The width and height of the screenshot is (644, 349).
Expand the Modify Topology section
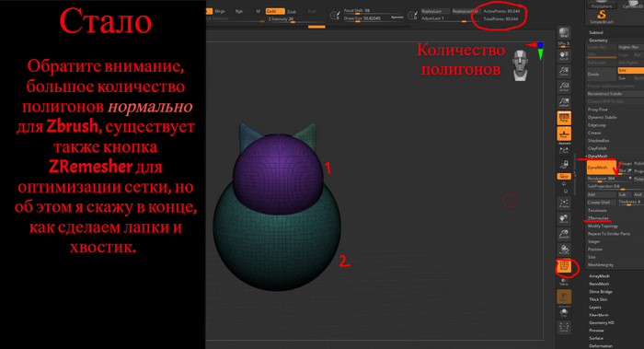coord(603,227)
